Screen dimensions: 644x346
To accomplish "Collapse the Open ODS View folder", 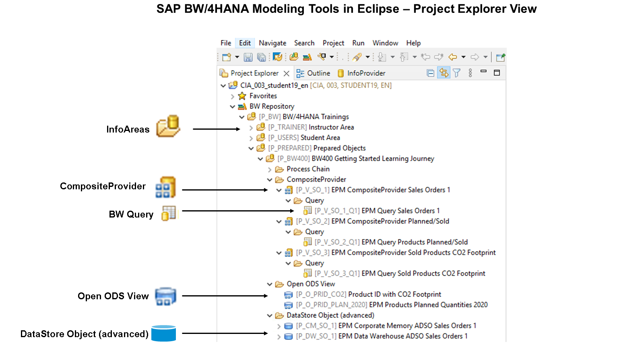I will 269,284.
